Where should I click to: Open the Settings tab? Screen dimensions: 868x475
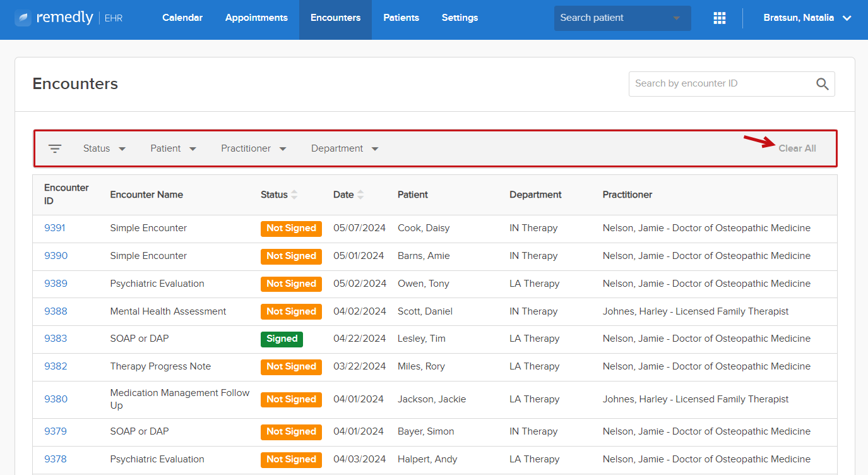click(x=460, y=18)
